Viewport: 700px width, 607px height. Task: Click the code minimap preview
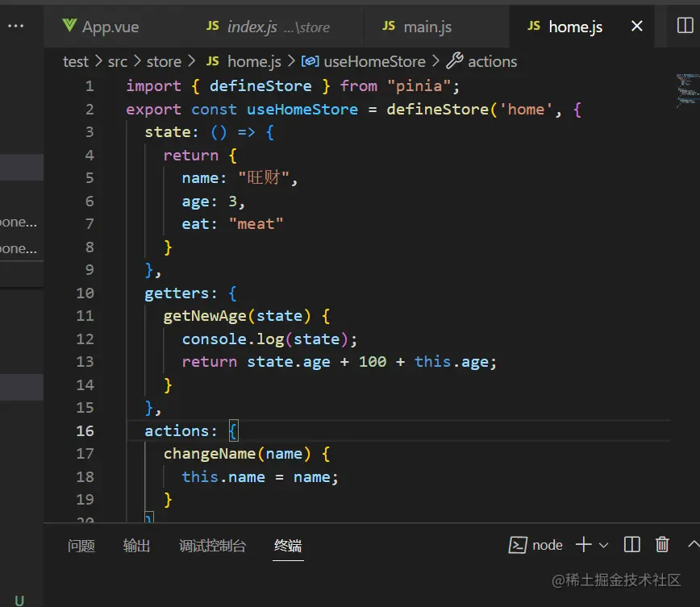tap(685, 90)
